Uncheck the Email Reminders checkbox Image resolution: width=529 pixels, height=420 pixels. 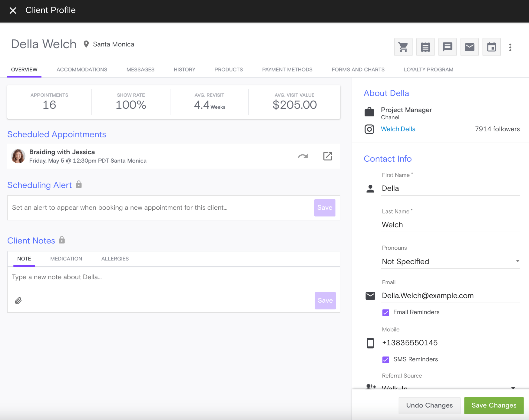pyautogui.click(x=386, y=313)
